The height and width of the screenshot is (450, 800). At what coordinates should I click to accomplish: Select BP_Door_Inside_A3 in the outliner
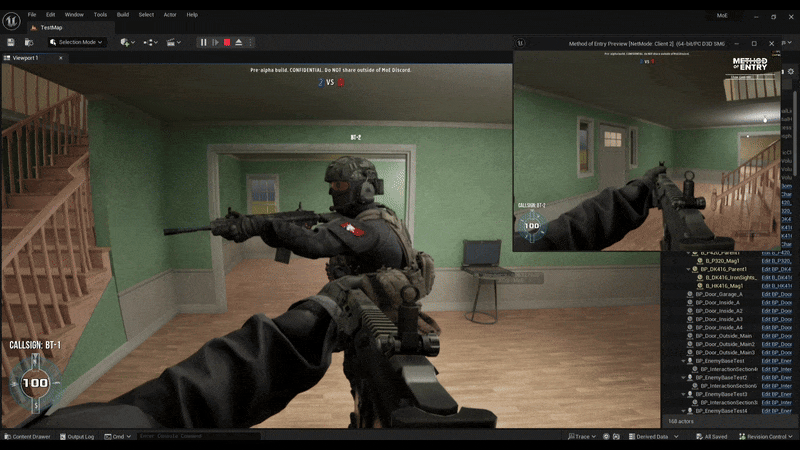tap(719, 319)
